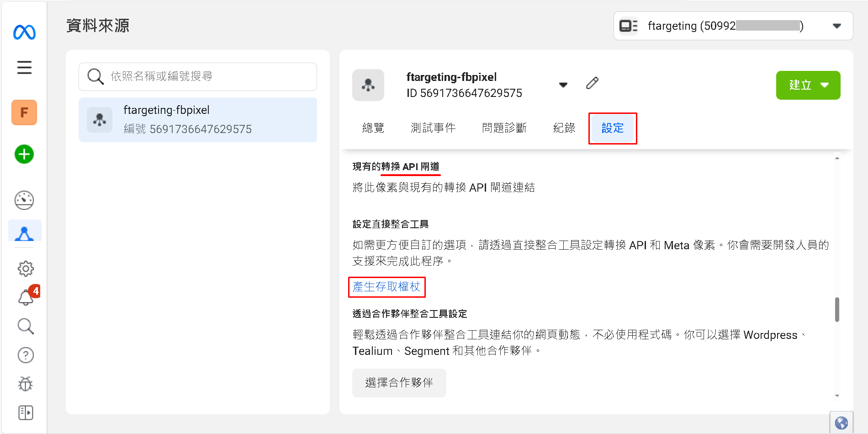868x434 pixels.
Task: Click the 設定直接整合工具 heading
Action: tap(391, 224)
